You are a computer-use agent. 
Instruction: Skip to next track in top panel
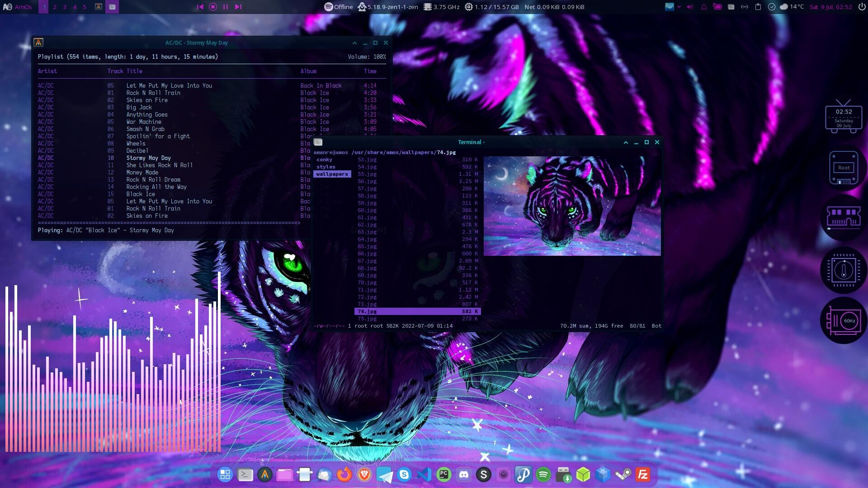(x=238, y=7)
